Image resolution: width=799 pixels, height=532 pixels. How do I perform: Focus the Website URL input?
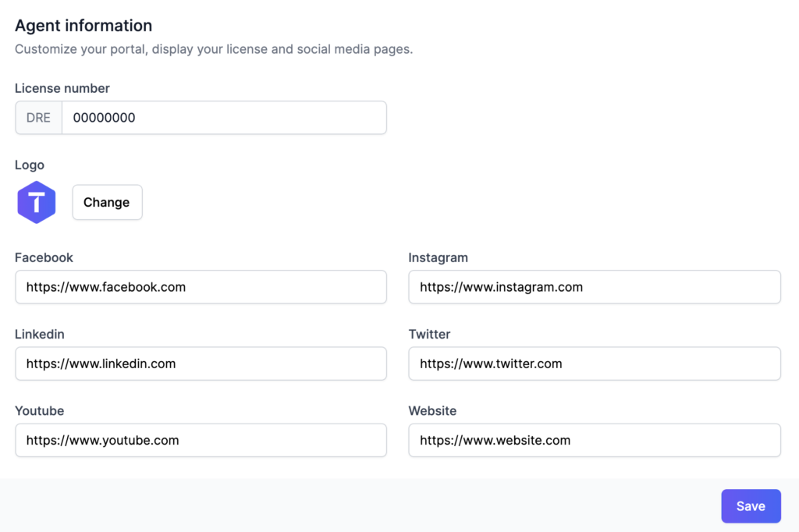pyautogui.click(x=595, y=440)
